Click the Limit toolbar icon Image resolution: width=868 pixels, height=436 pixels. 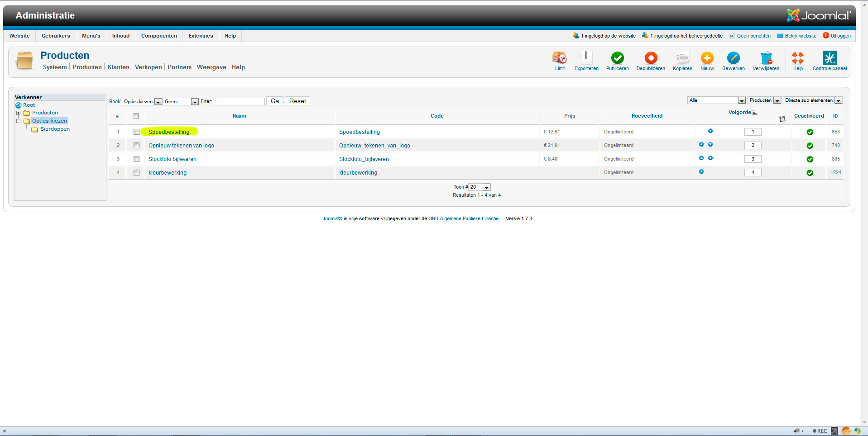click(x=560, y=58)
